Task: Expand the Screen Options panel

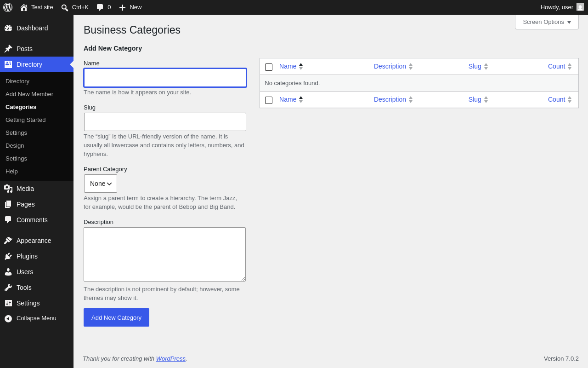Action: coord(547,22)
